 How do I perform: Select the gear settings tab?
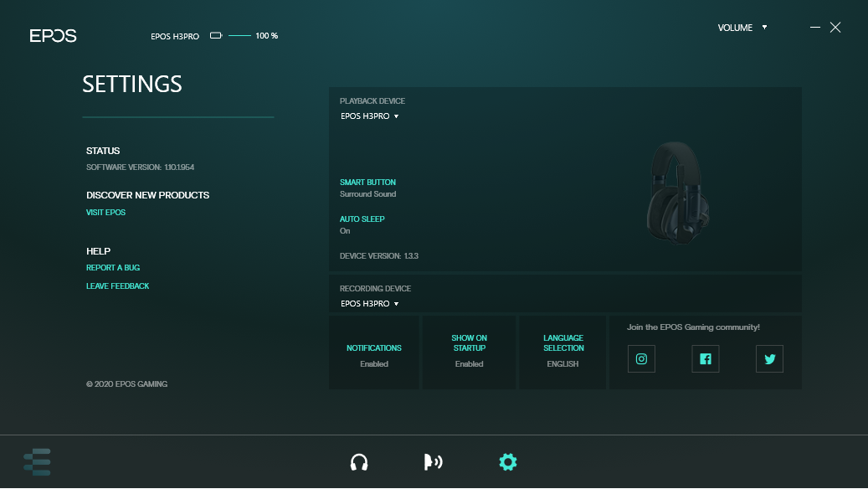[507, 462]
